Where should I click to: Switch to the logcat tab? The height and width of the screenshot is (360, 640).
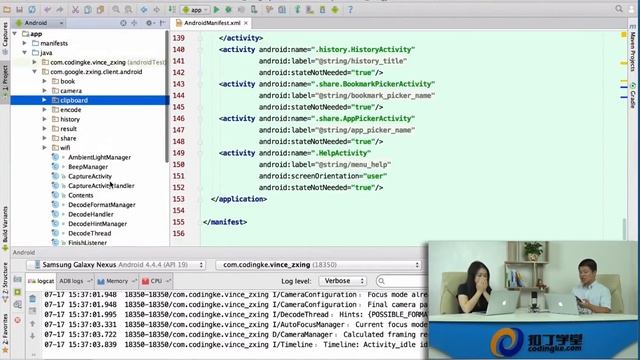pyautogui.click(x=41, y=281)
